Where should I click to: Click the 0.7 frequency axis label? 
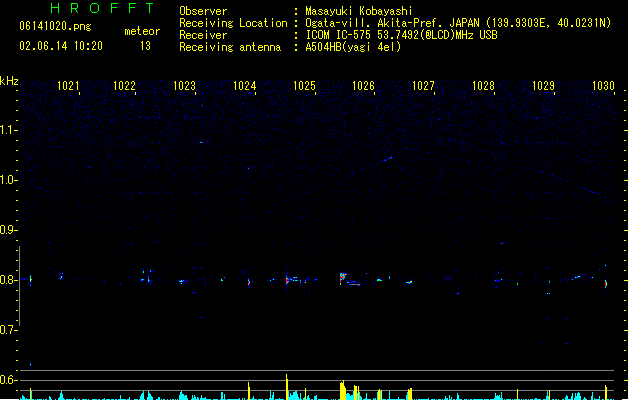pos(8,330)
